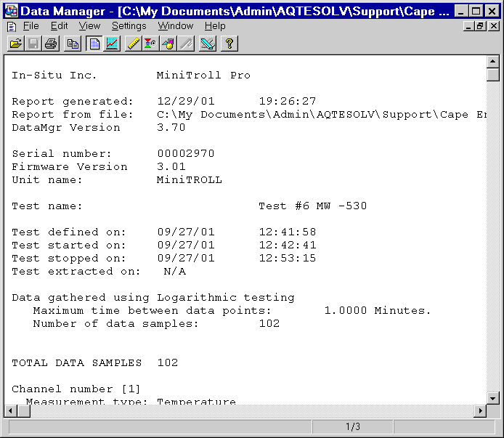Click the text 'Test #6 MW -530'
504x438 pixels.
(313, 206)
